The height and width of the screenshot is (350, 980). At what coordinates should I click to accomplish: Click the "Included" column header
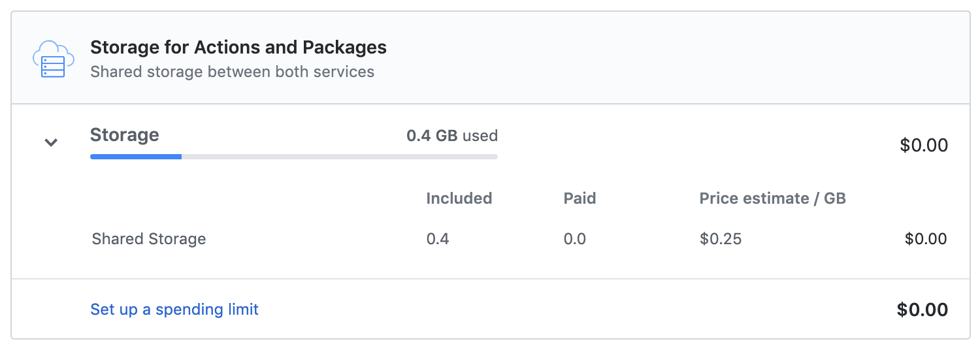pos(459,199)
